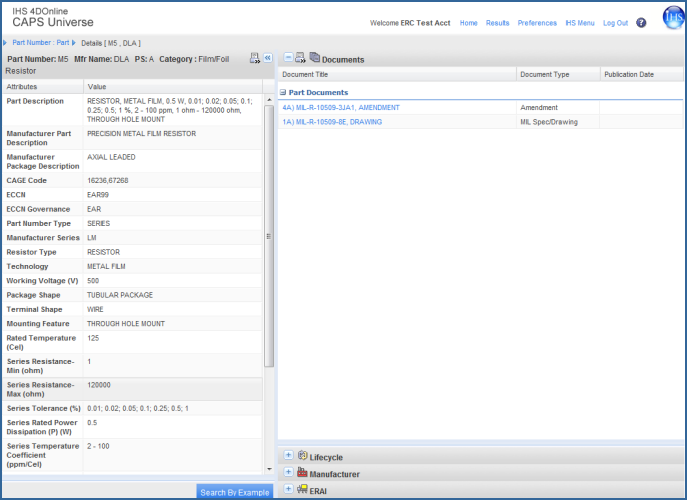
Task: Click the Working Voltage value 500
Action: pos(93,280)
